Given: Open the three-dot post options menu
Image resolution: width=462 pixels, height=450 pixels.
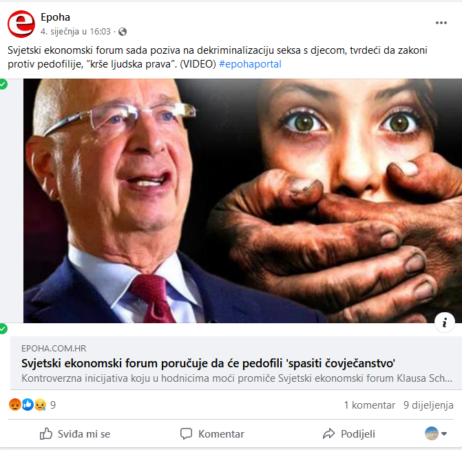Looking at the screenshot, I should tap(441, 23).
